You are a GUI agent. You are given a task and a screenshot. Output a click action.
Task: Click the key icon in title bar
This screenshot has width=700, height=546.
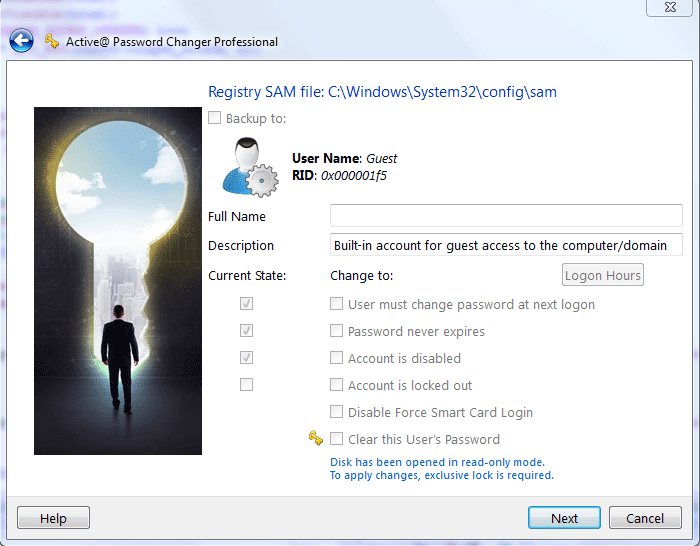[52, 42]
